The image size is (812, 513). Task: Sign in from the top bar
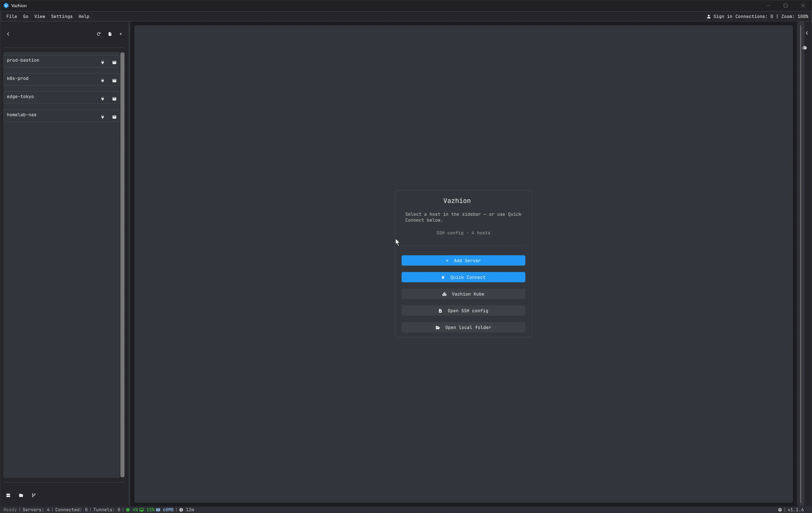[719, 16]
